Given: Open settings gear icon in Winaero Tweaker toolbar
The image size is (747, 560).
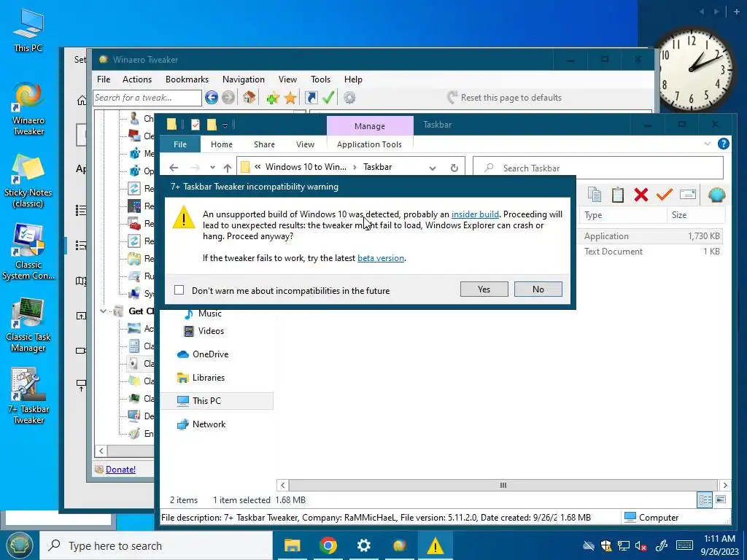Looking at the screenshot, I should click(x=349, y=98).
